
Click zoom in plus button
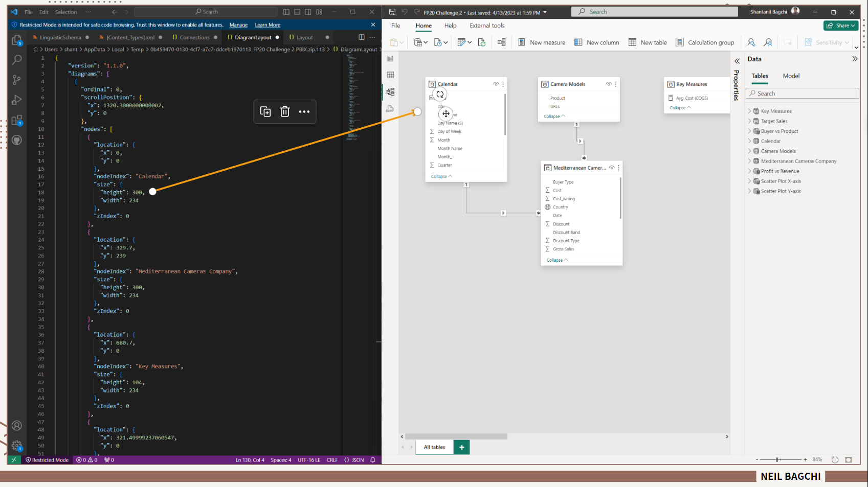[x=805, y=459]
